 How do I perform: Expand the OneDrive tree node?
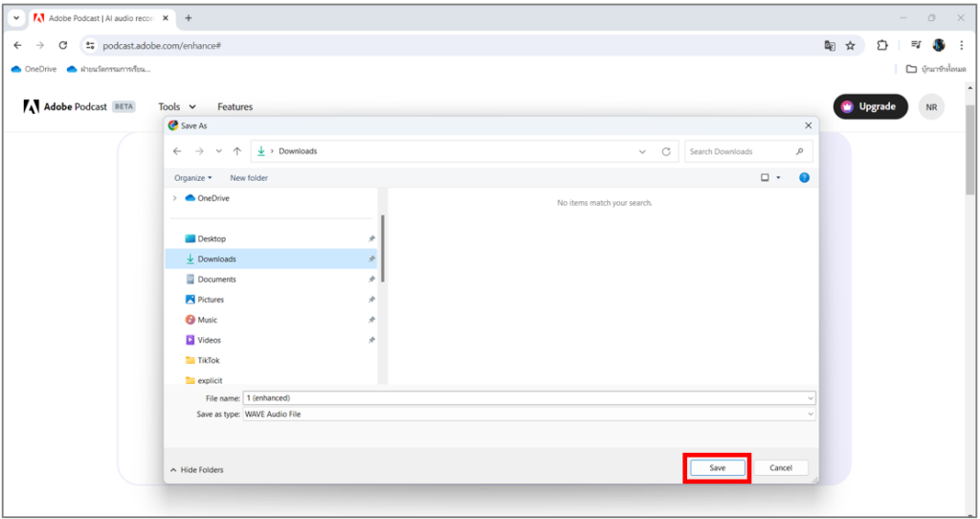click(174, 198)
